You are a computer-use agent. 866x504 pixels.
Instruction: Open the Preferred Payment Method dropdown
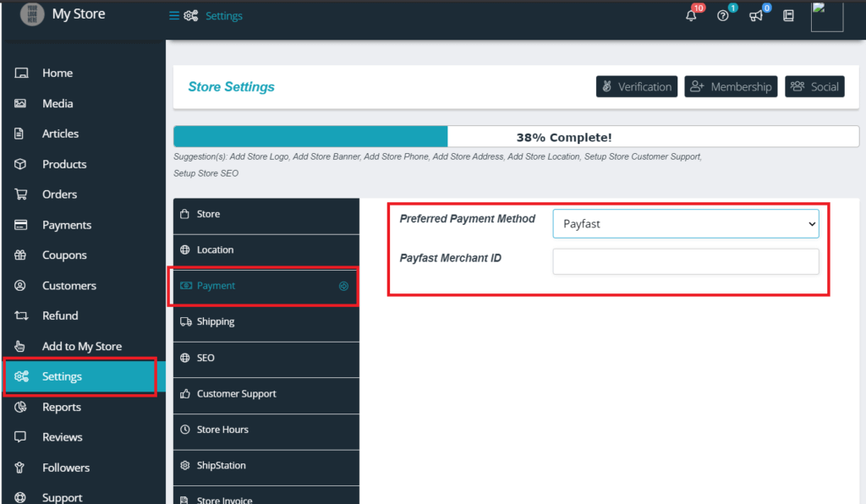click(x=685, y=224)
